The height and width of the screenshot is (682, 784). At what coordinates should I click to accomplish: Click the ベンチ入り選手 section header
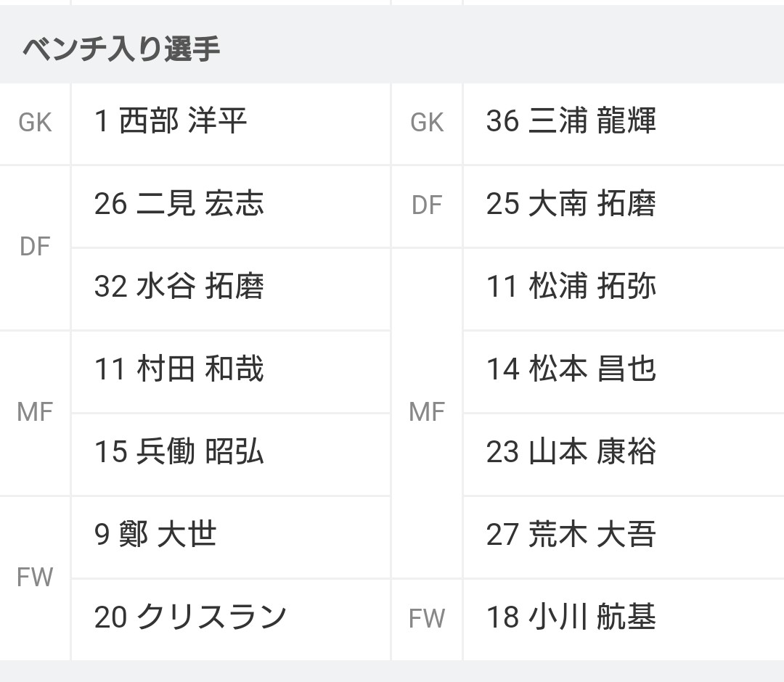(121, 49)
